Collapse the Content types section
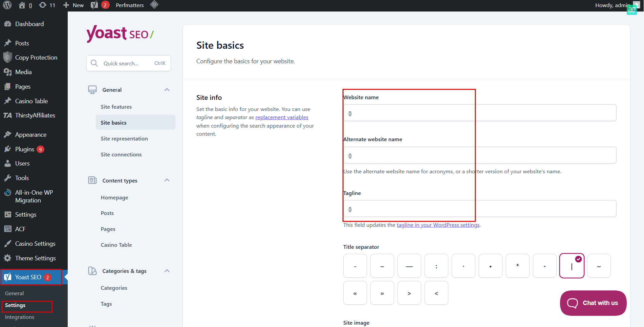 167,180
